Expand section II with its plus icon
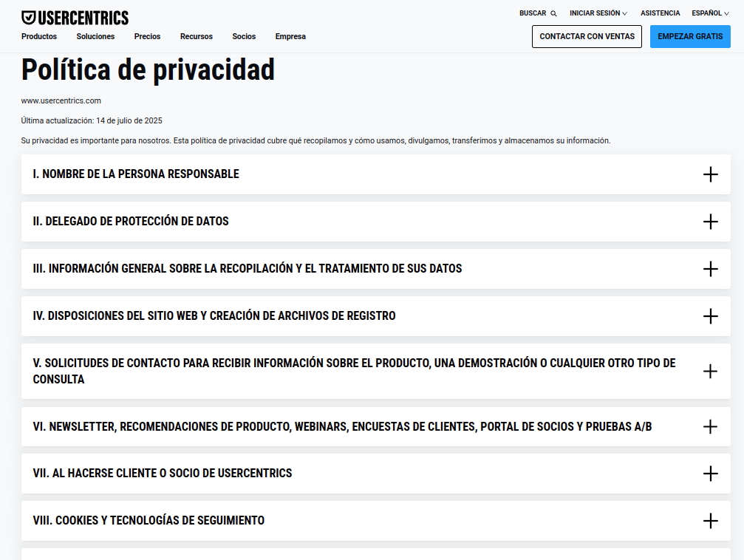 [710, 222]
